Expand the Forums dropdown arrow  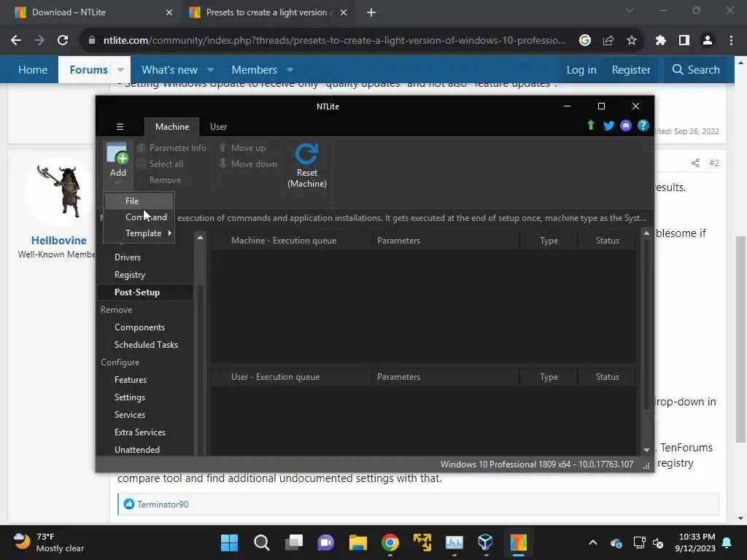pyautogui.click(x=120, y=70)
